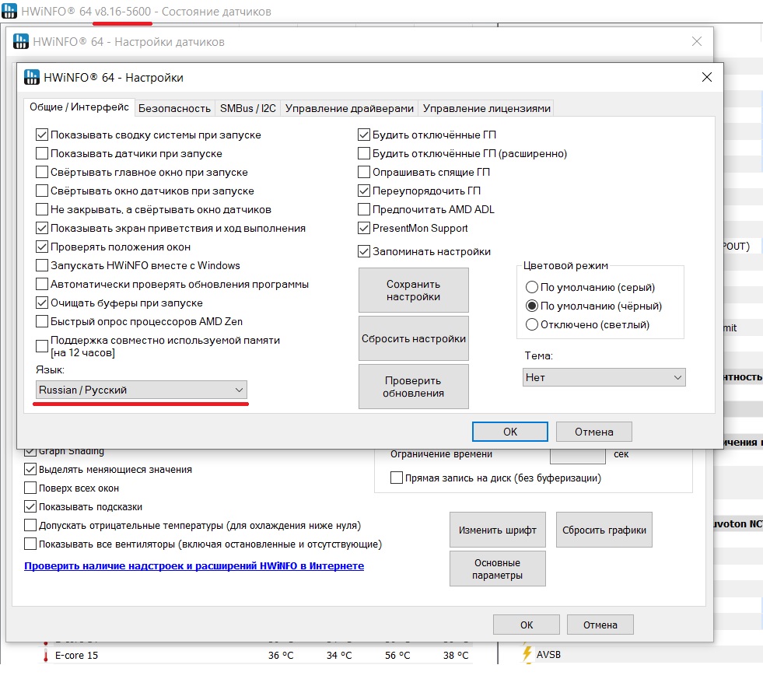Click Сбросить графики button

604,530
